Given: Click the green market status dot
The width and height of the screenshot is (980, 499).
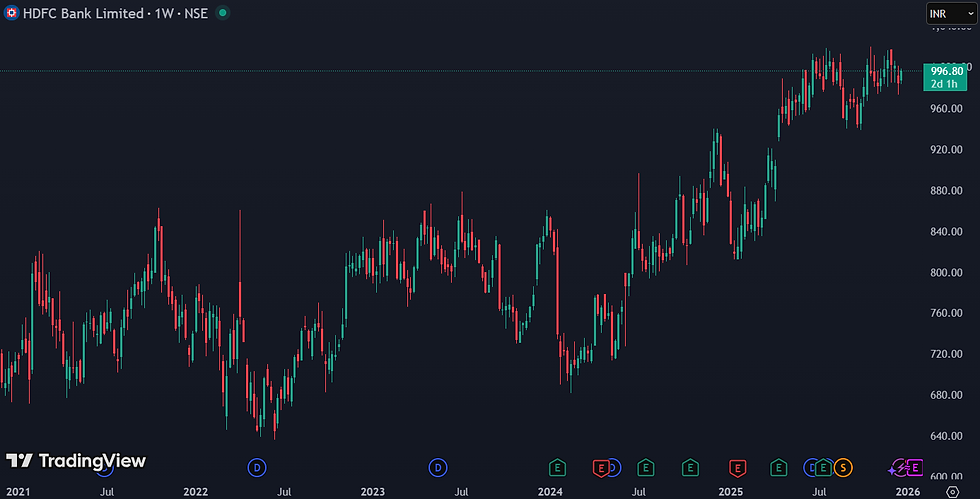Looking at the screenshot, I should coord(222,13).
